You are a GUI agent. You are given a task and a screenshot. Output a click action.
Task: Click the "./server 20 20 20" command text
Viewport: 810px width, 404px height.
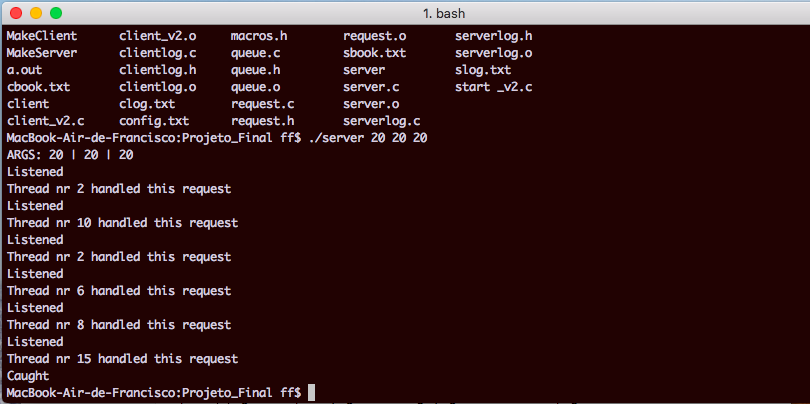(x=368, y=138)
